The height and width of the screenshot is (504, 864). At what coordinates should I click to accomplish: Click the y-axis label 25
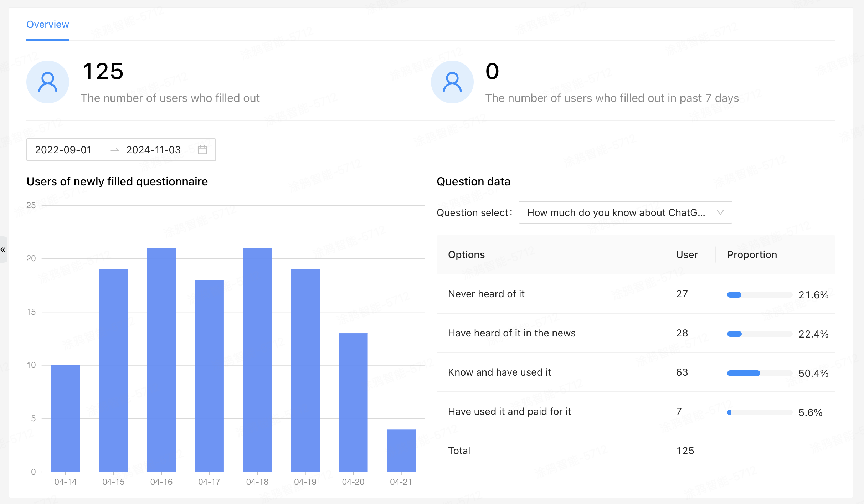pos(31,205)
